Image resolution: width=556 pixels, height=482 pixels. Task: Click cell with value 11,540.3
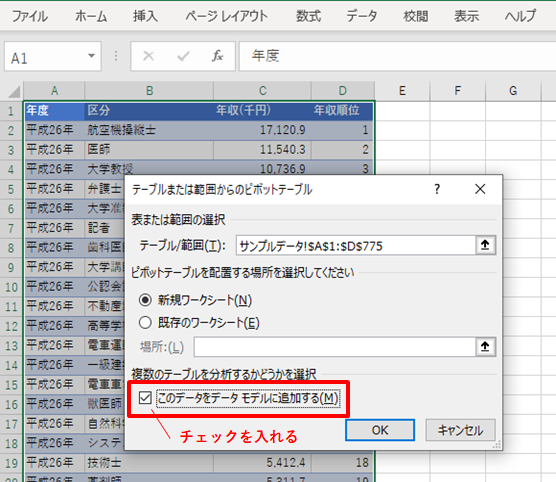coord(262,150)
